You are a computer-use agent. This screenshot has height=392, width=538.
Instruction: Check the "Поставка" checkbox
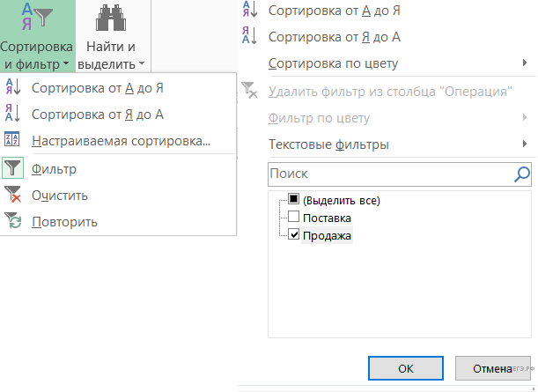point(294,218)
